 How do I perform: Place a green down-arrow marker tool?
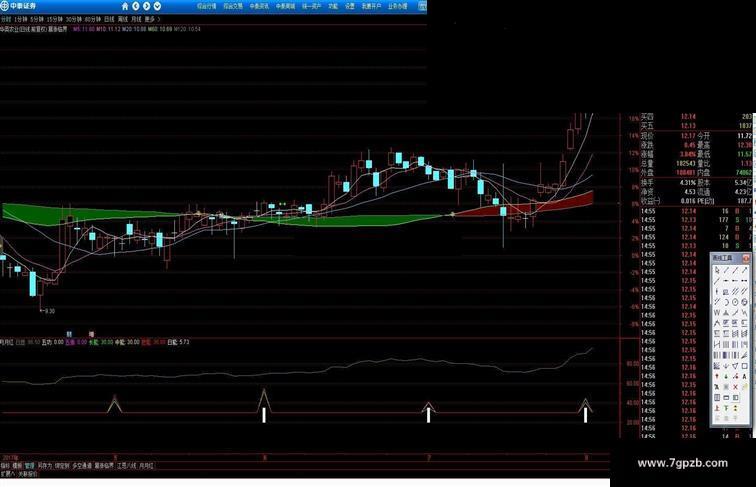[x=726, y=376]
